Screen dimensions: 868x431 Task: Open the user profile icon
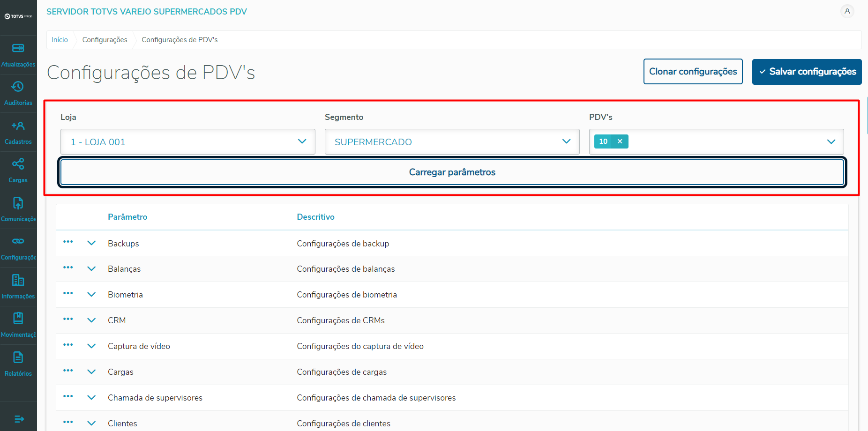tap(847, 11)
